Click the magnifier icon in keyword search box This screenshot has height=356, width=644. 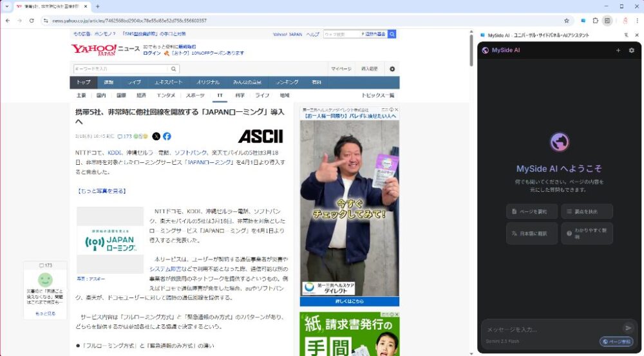[174, 69]
